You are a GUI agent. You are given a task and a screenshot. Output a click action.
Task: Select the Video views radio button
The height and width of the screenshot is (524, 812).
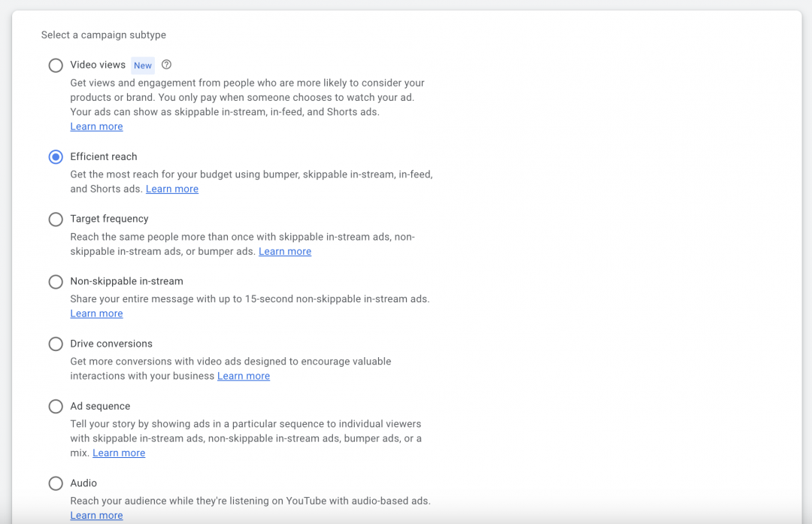pyautogui.click(x=56, y=65)
